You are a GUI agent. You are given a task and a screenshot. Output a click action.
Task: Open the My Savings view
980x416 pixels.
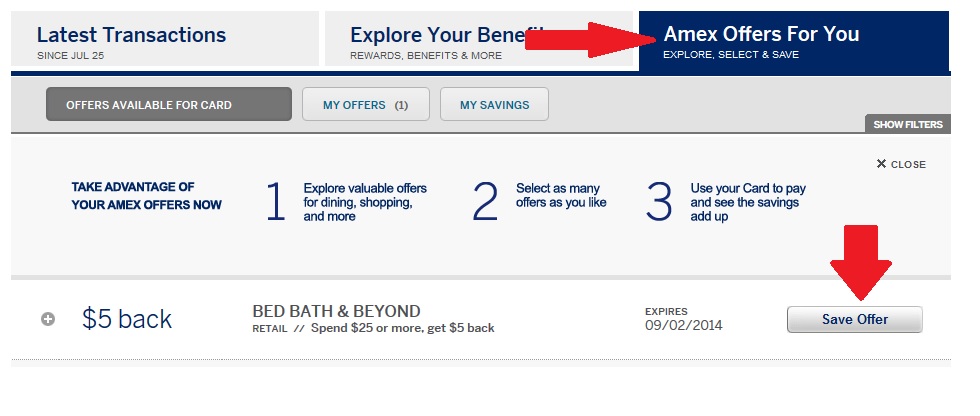tap(494, 105)
